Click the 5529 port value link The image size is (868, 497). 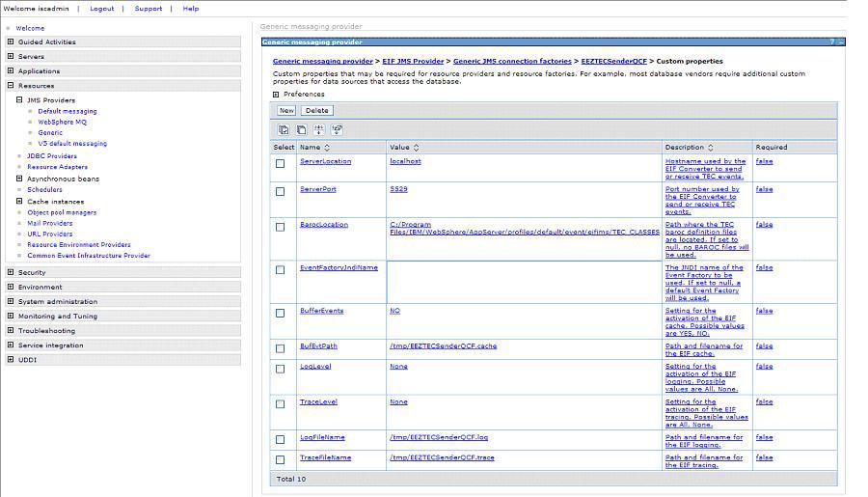[x=398, y=189]
